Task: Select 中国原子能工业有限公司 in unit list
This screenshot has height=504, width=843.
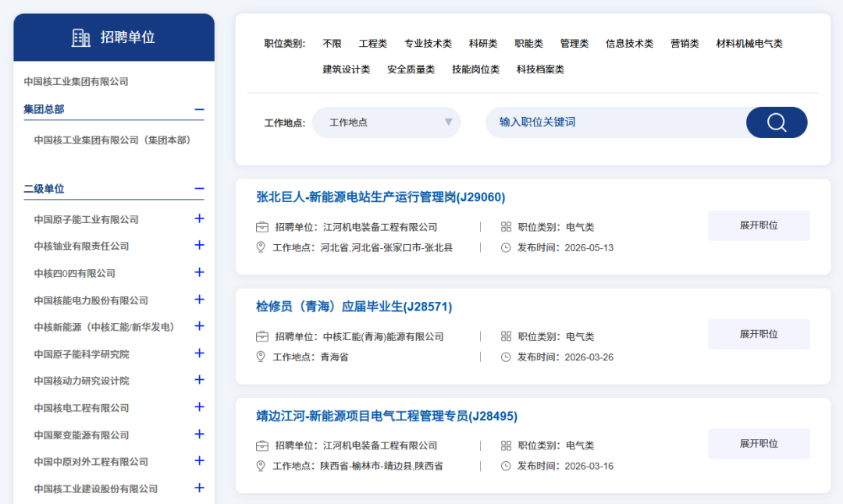Action: click(86, 219)
